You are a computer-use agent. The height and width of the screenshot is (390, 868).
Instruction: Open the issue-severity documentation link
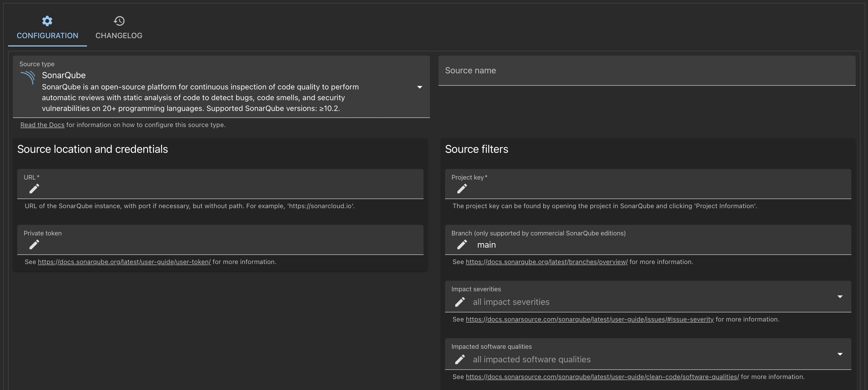point(590,319)
